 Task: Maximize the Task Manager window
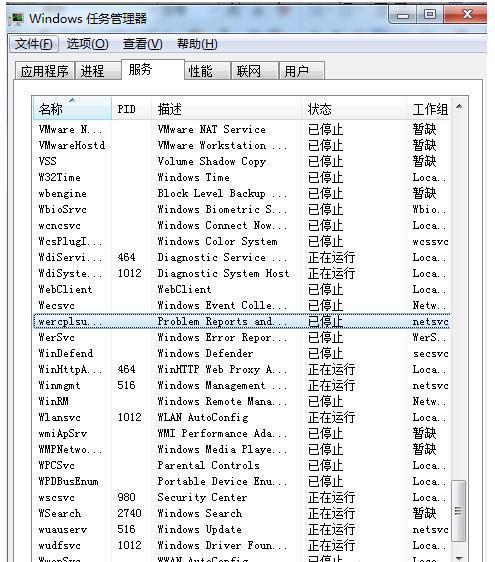point(430,15)
